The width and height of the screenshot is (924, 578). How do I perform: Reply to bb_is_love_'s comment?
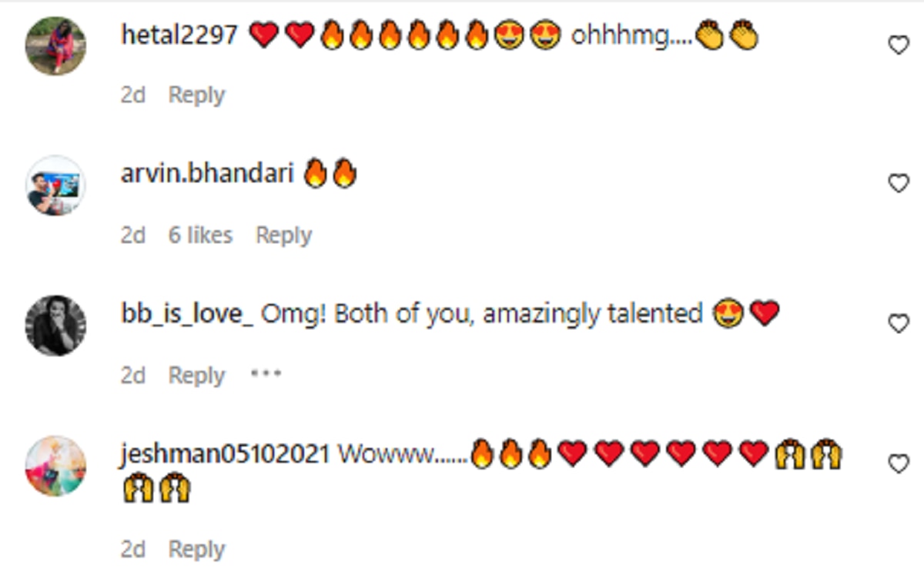(196, 376)
